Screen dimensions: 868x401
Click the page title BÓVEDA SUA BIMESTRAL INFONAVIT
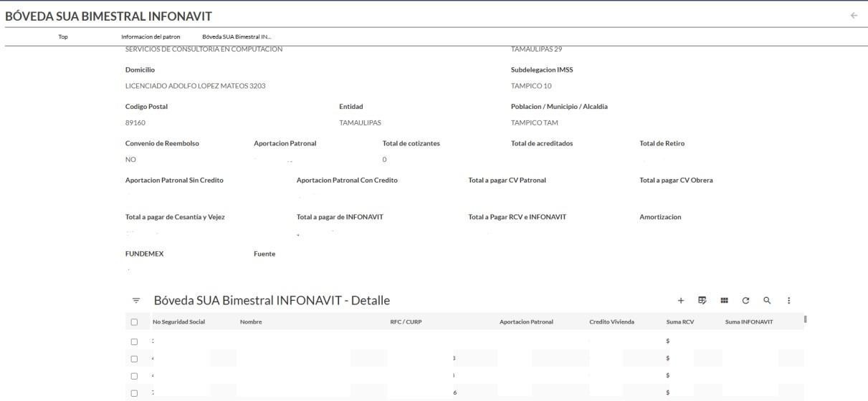[108, 15]
